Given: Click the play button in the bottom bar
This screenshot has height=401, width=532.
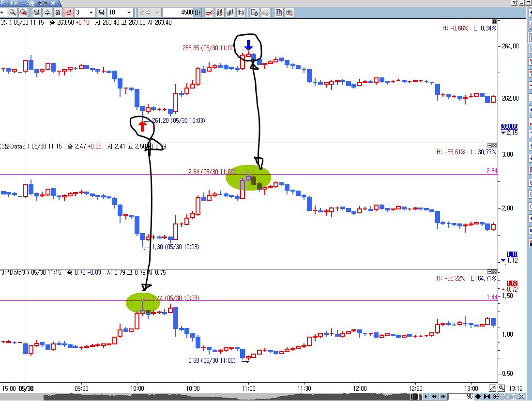Looking at the screenshot, I should click(426, 396).
